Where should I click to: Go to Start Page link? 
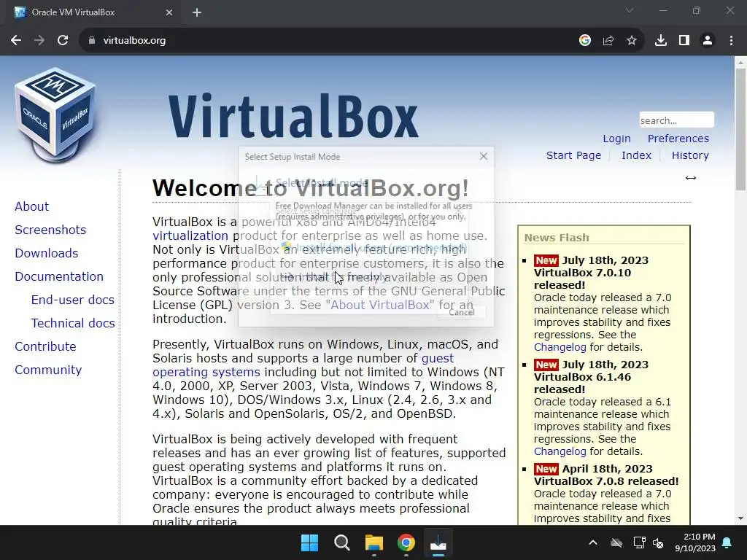tap(573, 155)
